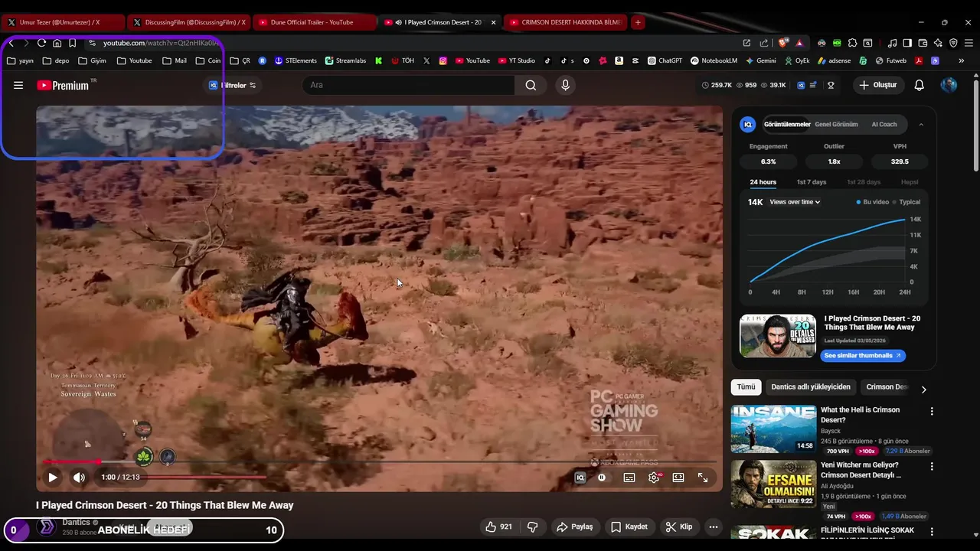This screenshot has height=551, width=980.
Task: Open YT Studio bookmark
Action: (x=515, y=60)
